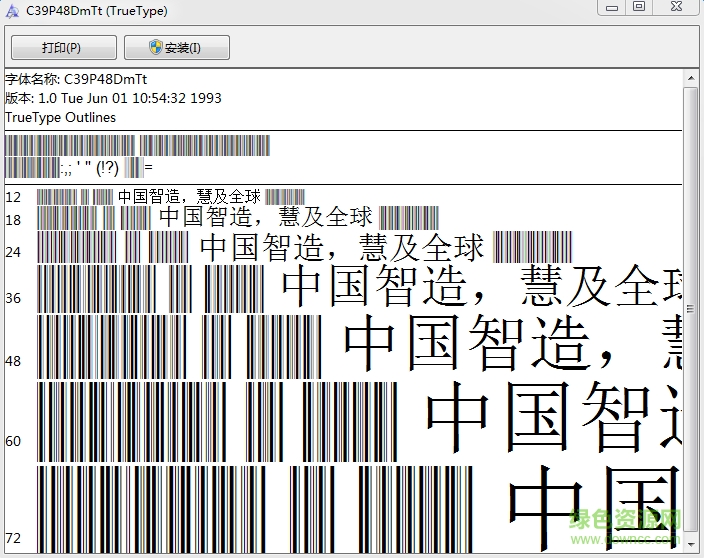Click the 24-point 中国智造 sample text

coord(342,247)
